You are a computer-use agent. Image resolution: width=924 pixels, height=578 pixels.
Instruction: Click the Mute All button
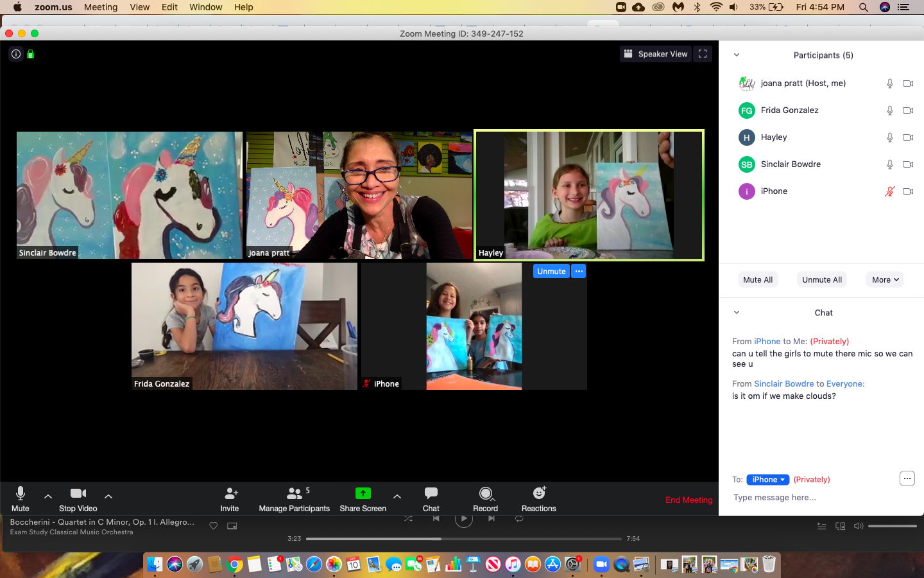757,279
